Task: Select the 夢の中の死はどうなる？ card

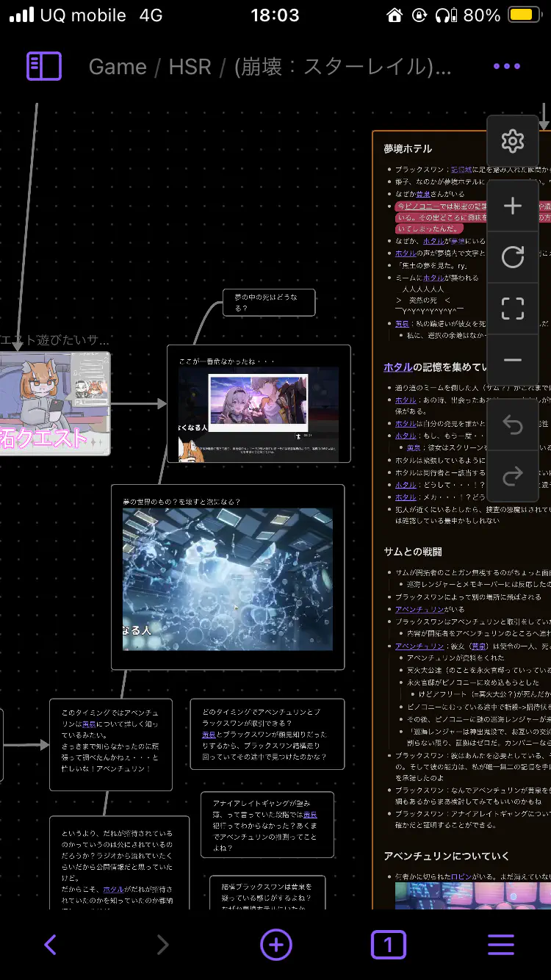Action: [x=269, y=302]
